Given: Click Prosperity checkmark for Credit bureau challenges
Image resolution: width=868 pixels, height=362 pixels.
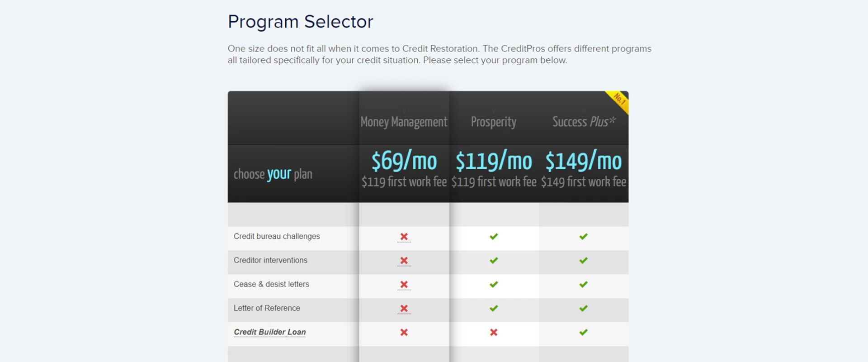Looking at the screenshot, I should tap(494, 237).
